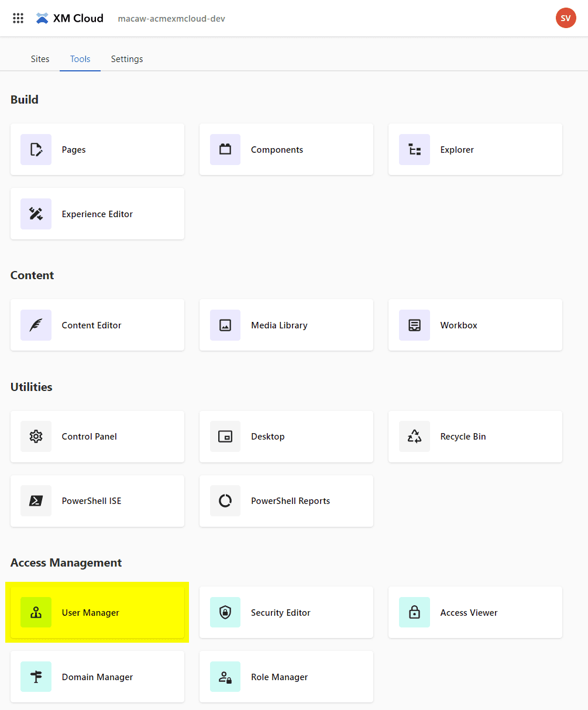Image resolution: width=588 pixels, height=710 pixels.
Task: Switch to the Sites tab
Action: point(40,59)
